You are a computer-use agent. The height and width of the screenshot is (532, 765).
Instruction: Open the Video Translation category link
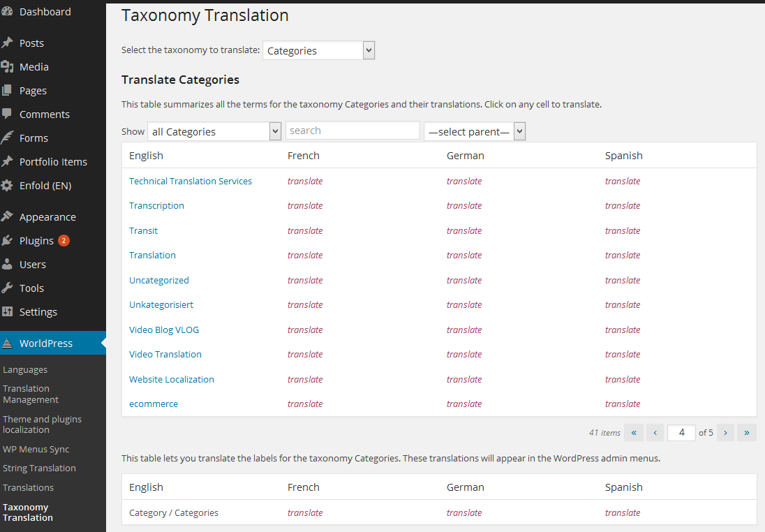165,354
